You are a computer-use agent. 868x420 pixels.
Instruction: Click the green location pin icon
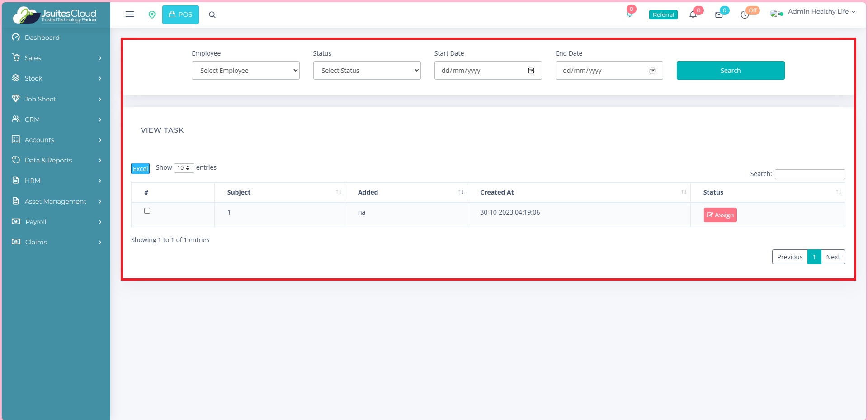(x=152, y=14)
